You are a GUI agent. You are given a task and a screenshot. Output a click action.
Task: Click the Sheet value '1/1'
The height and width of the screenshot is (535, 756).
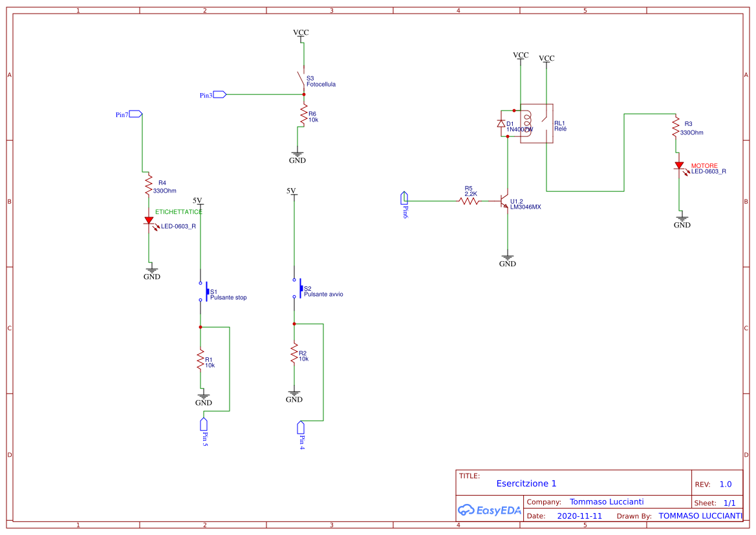click(730, 503)
